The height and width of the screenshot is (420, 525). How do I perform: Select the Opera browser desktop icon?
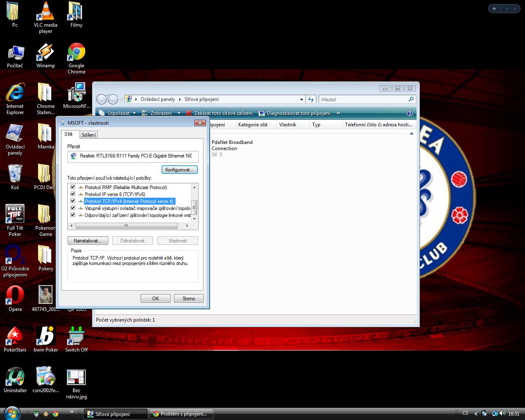15,299
